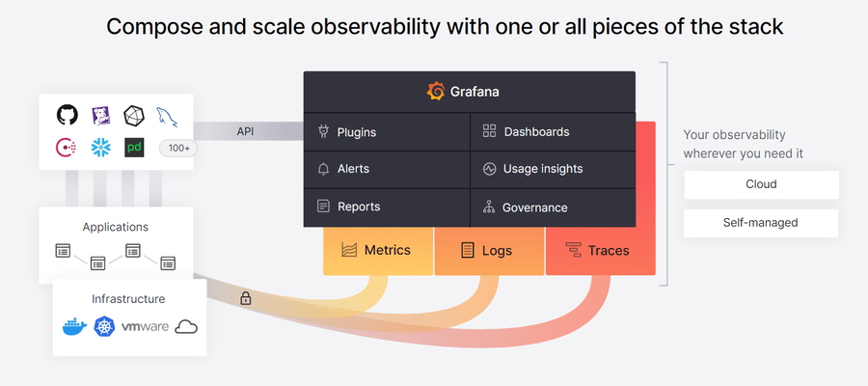Select the Alerts cell
Screen dimensions: 868x386
coord(387,169)
